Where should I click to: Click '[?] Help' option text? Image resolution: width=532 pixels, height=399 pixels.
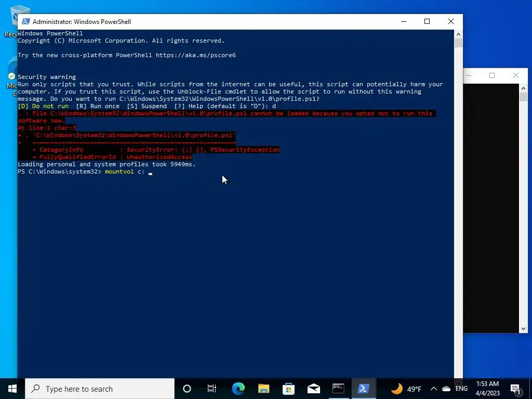(188, 106)
